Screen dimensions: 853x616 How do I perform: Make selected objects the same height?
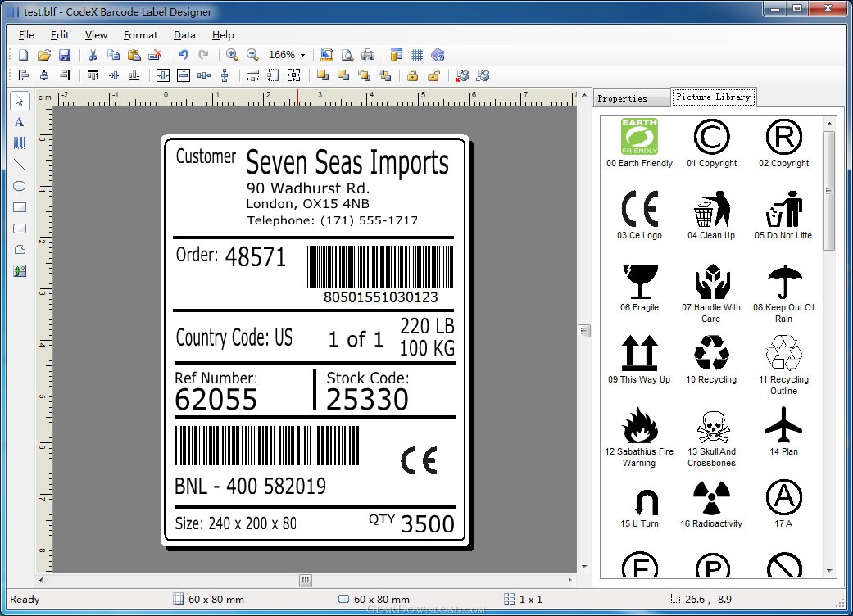273,75
